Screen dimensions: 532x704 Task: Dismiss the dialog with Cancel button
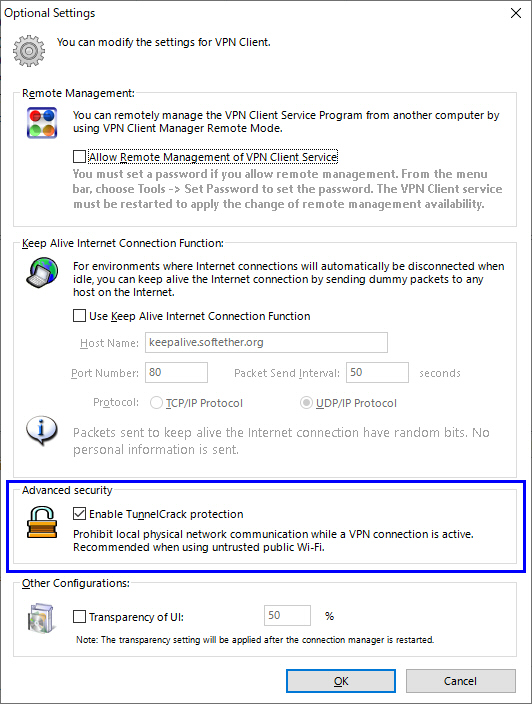pyautogui.click(x=461, y=681)
